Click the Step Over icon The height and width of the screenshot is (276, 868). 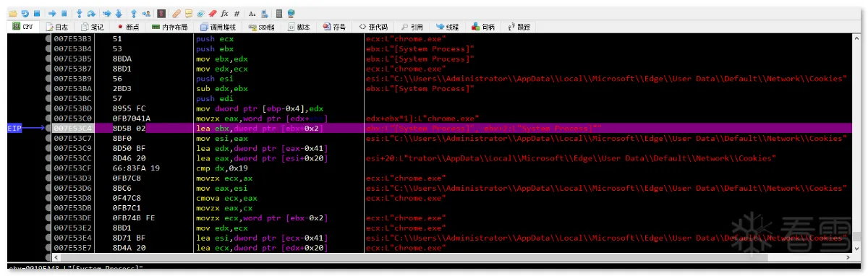91,13
